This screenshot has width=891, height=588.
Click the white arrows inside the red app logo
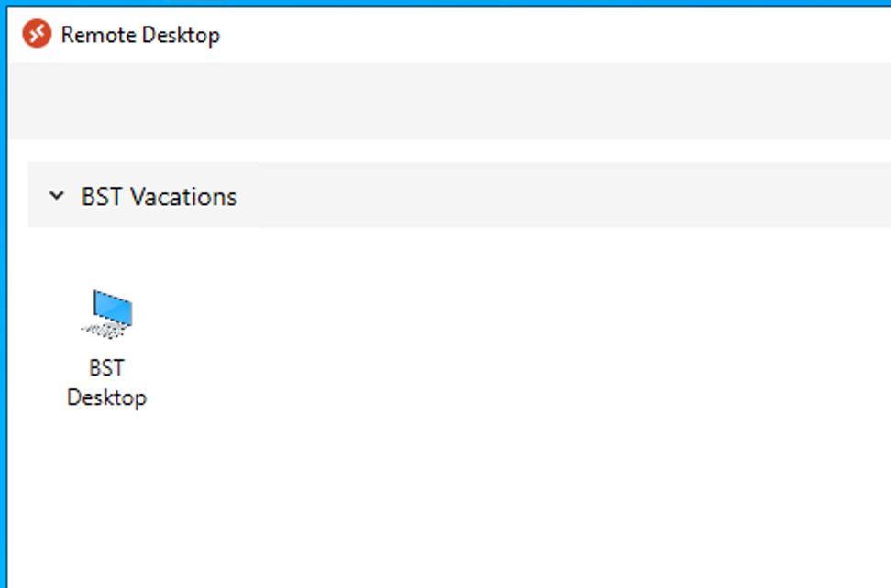pyautogui.click(x=37, y=35)
